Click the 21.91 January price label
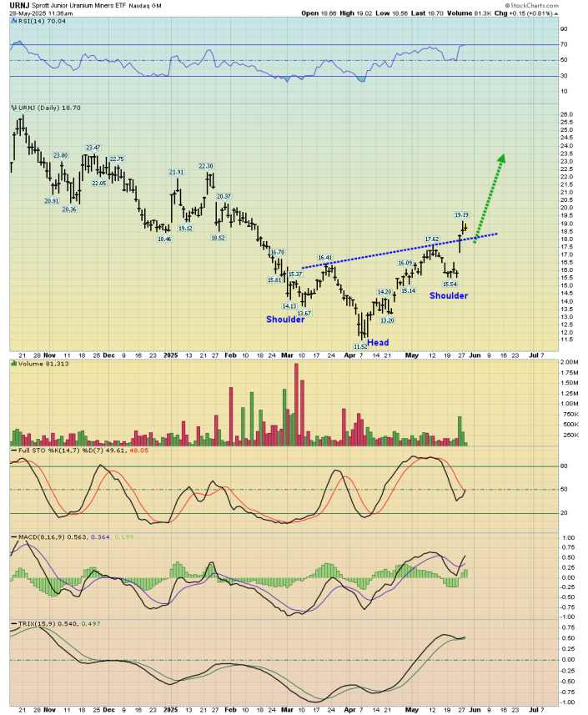The image size is (588, 715). tap(177, 172)
